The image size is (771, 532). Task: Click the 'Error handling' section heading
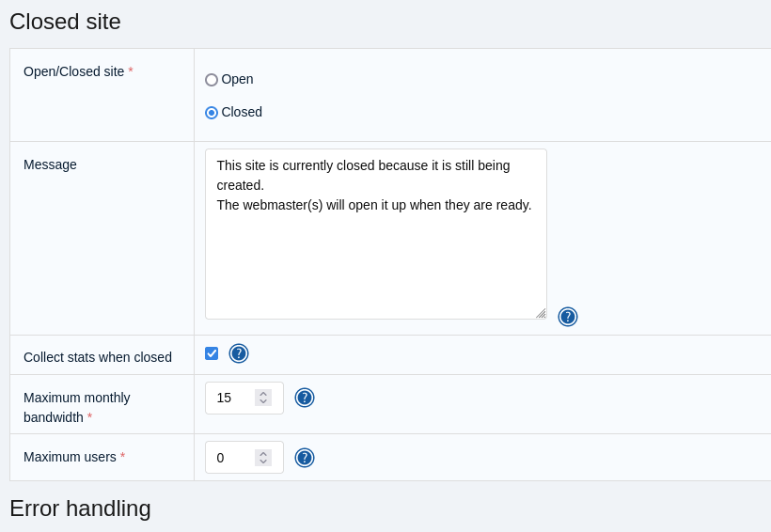pos(80,509)
